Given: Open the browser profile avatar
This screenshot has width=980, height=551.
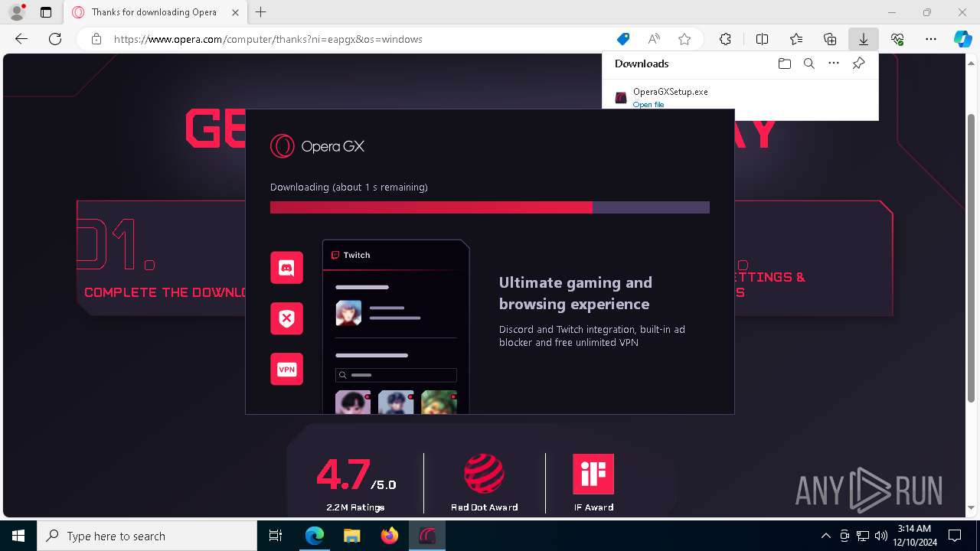Looking at the screenshot, I should pyautogui.click(x=17, y=12).
